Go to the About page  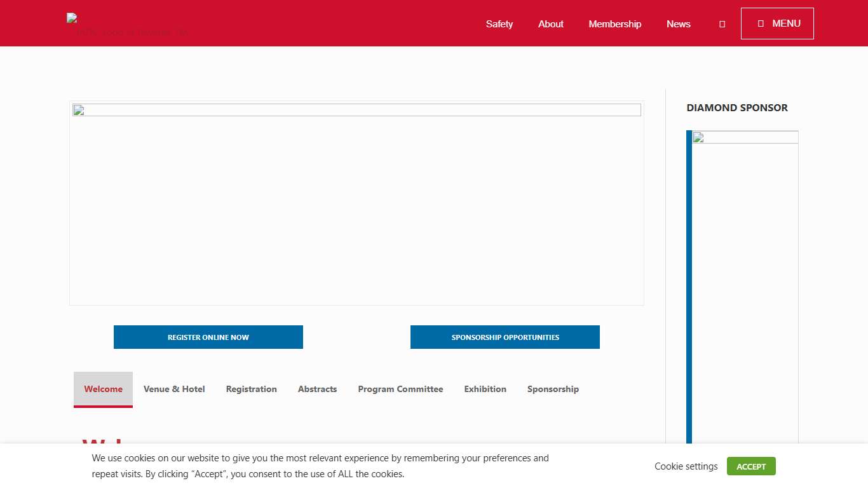[x=550, y=24]
